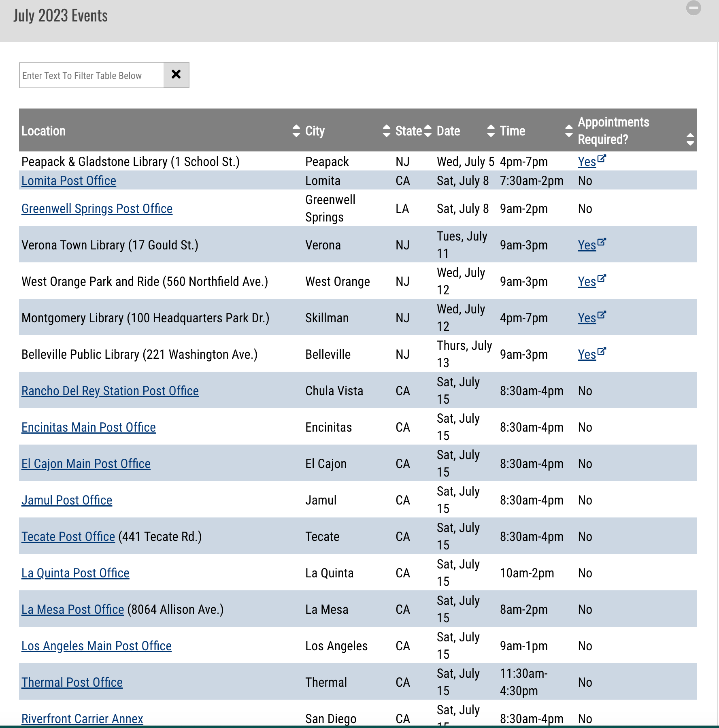Click the external link icon beside Peapack's Yes
The height and width of the screenshot is (728, 719).
click(x=602, y=159)
